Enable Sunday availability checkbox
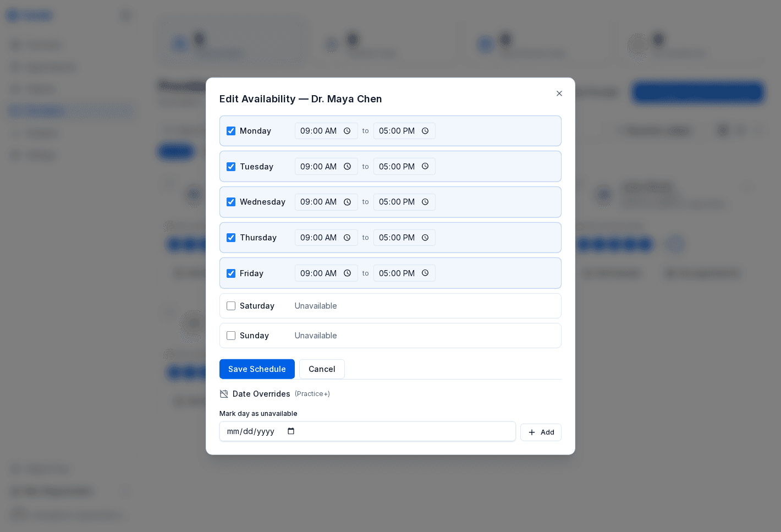This screenshot has width=781, height=532. point(231,336)
